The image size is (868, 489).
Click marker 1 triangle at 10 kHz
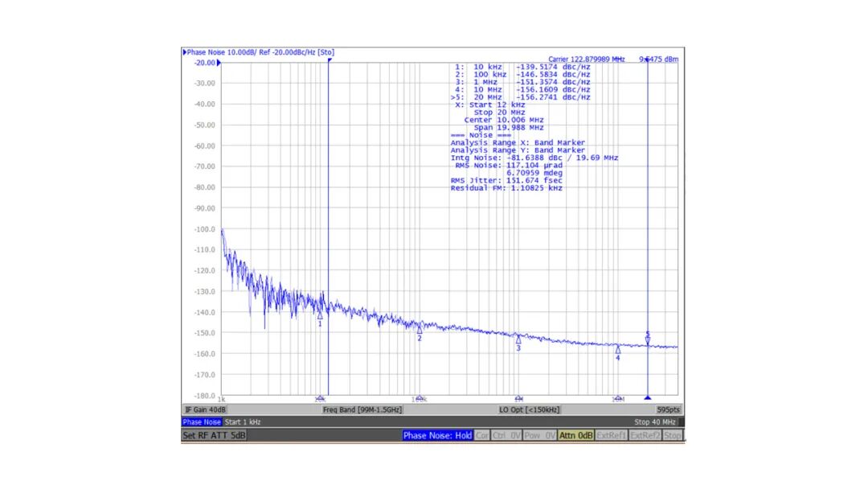pyautogui.click(x=320, y=315)
